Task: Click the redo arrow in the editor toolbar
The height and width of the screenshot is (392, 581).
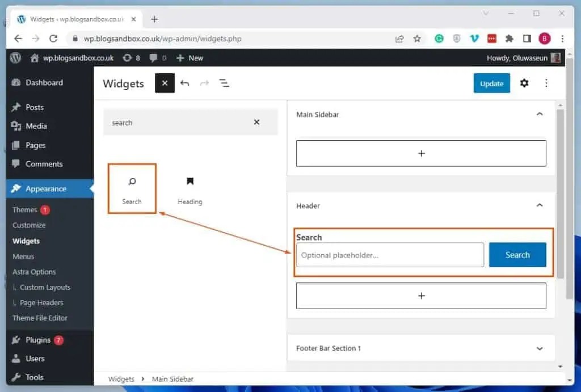Action: (204, 83)
